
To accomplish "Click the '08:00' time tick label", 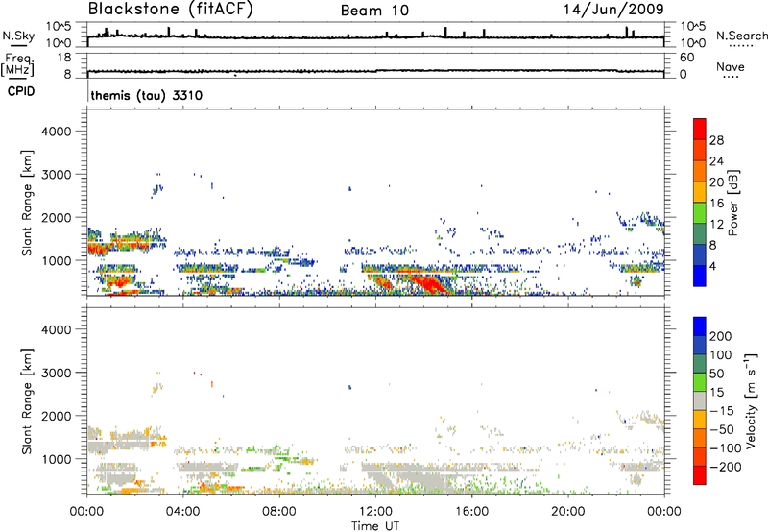I will pyautogui.click(x=279, y=512).
